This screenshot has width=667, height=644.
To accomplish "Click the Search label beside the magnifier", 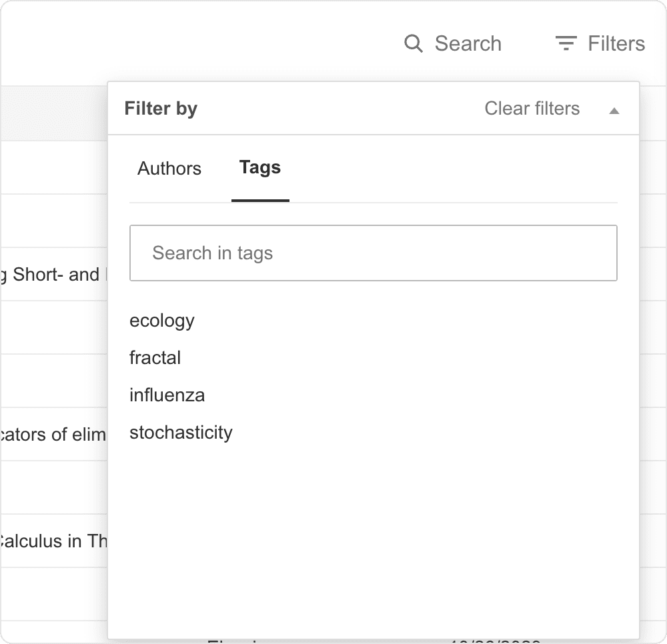I will click(x=468, y=43).
